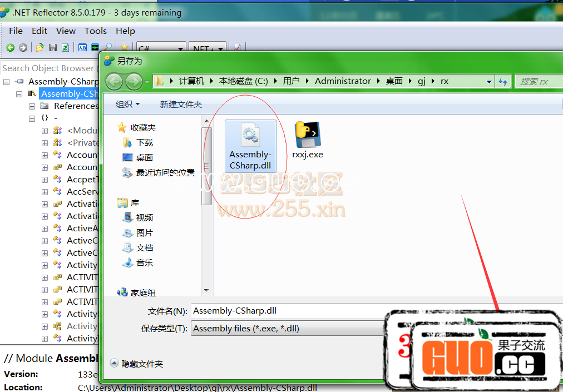Open the View menu
Image resolution: width=563 pixels, height=392 pixels.
click(66, 31)
